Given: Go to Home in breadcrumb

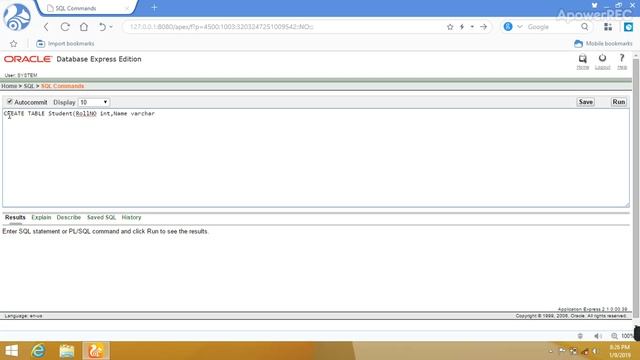Looking at the screenshot, I should coord(9,86).
